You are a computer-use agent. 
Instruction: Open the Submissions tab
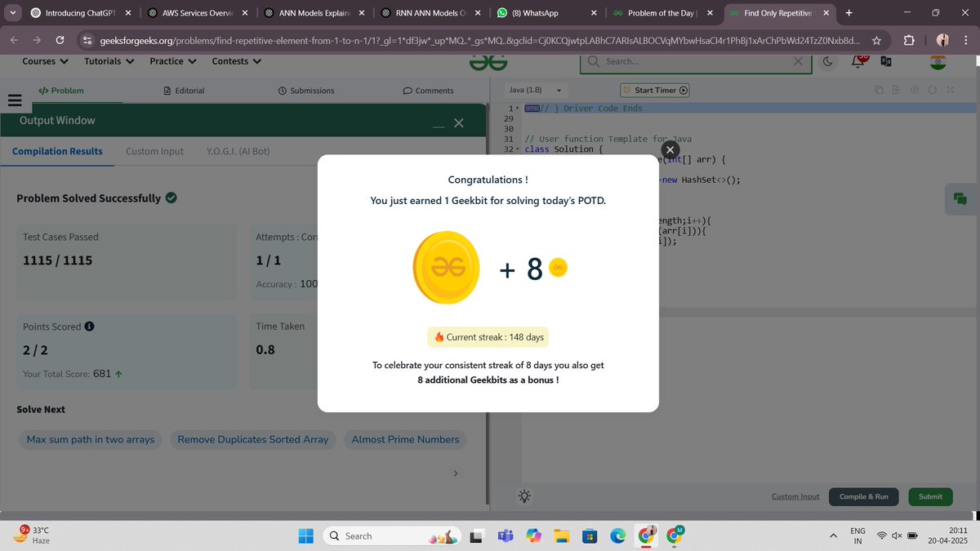click(x=305, y=91)
